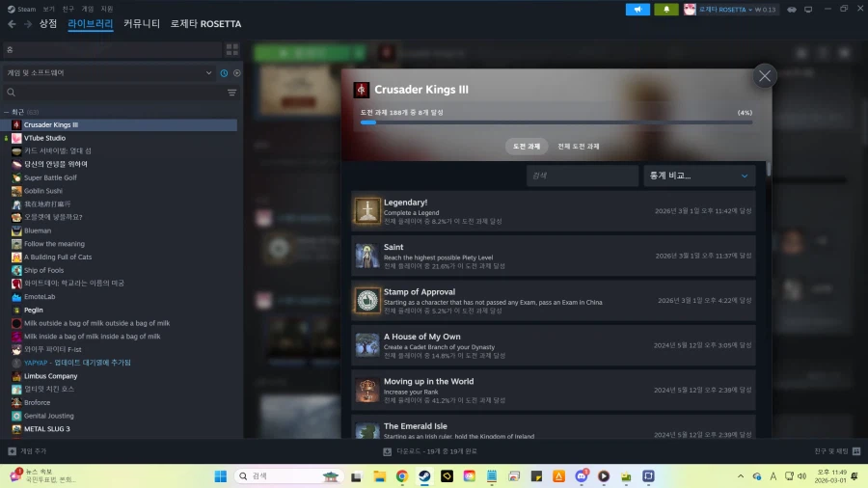The height and width of the screenshot is (488, 868).
Task: Collapse the 최근 games section
Action: coord(6,112)
